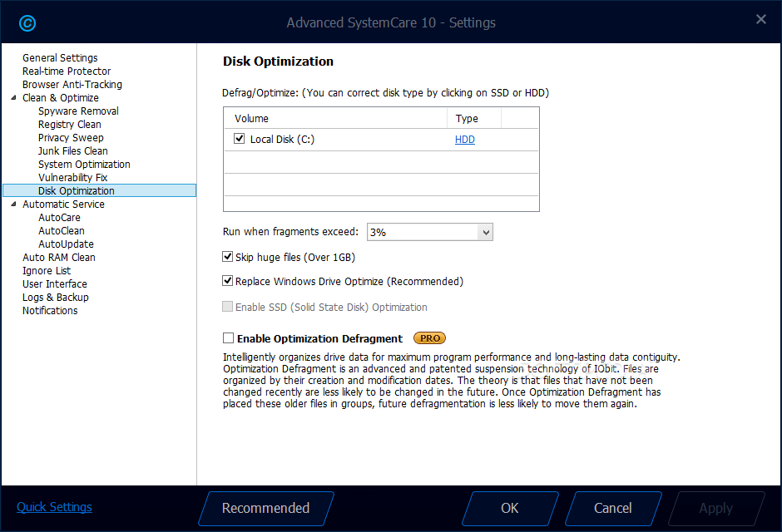Confirm with the OK button
Screen dimensions: 782x532
coord(510,508)
